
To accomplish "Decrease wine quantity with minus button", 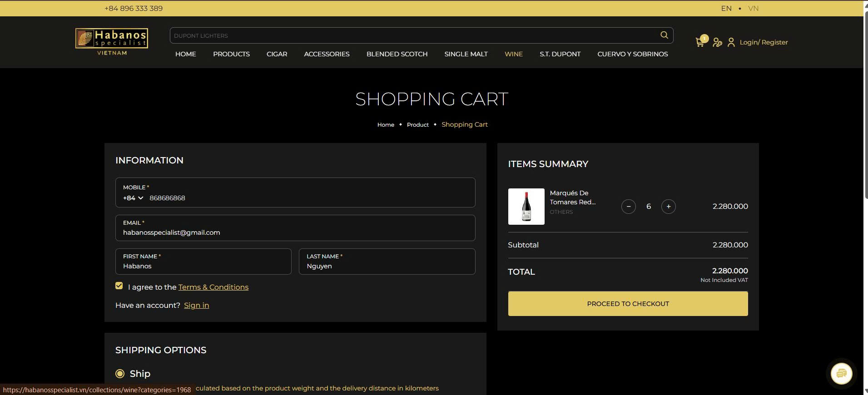I will (629, 207).
